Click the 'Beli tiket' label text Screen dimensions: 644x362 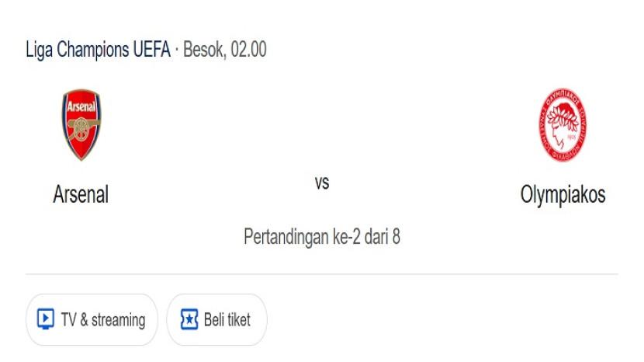(x=227, y=319)
